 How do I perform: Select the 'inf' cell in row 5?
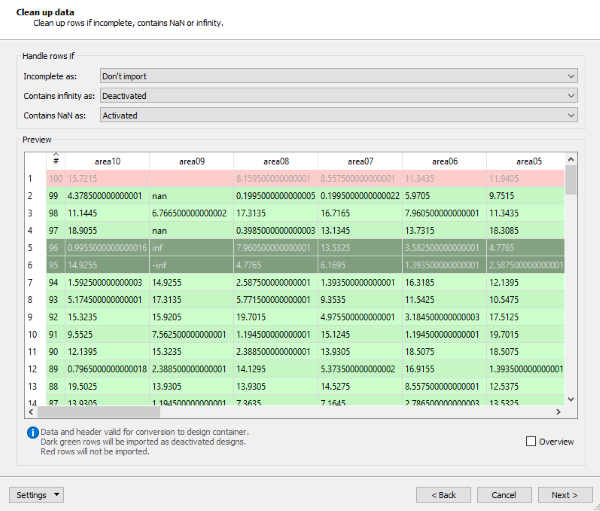pos(192,248)
